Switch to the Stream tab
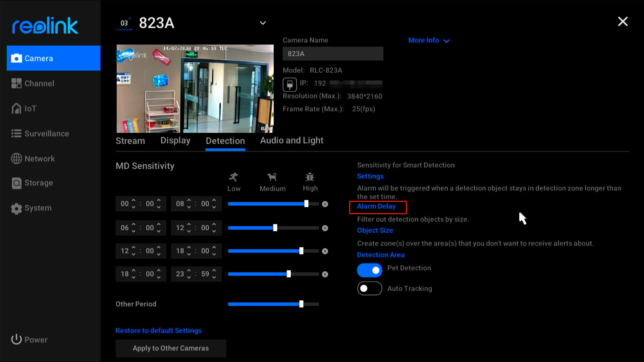 (130, 140)
